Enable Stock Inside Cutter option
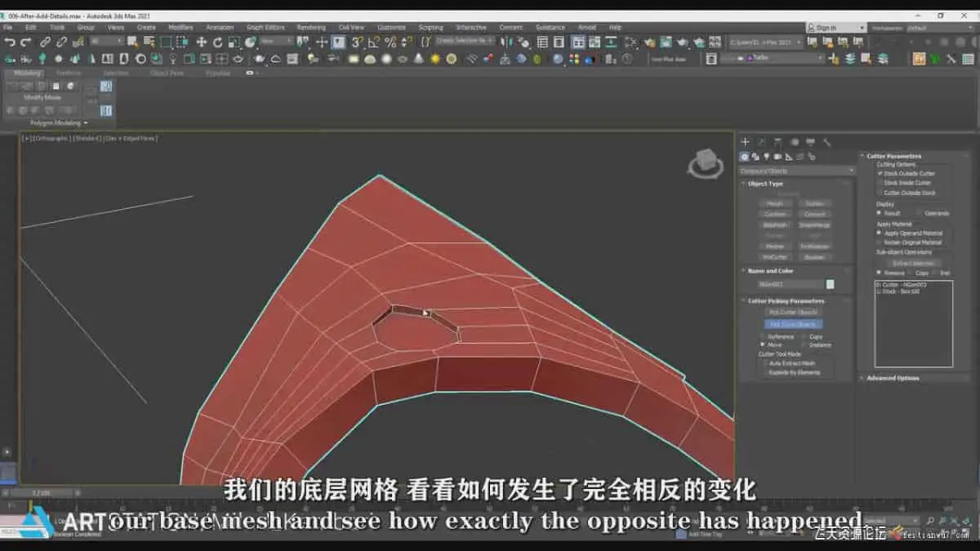 pyautogui.click(x=903, y=183)
